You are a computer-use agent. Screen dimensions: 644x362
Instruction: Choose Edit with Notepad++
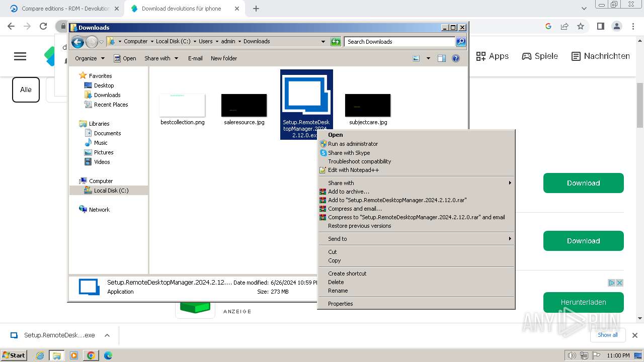coord(416,170)
